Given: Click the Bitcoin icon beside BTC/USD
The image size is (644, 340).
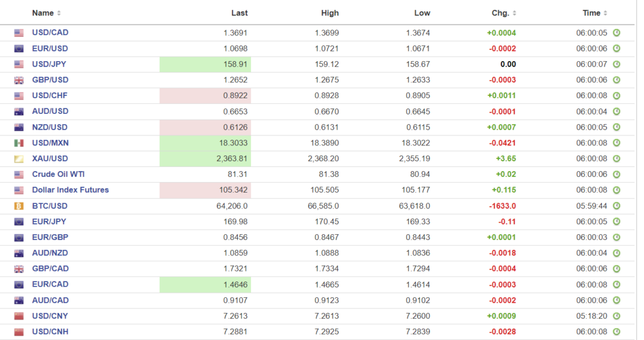Looking at the screenshot, I should (x=19, y=206).
